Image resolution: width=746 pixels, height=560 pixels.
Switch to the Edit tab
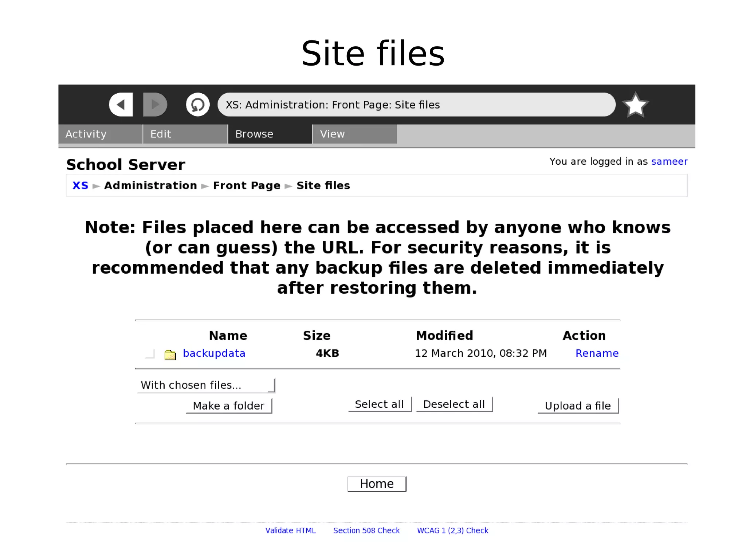coord(185,134)
